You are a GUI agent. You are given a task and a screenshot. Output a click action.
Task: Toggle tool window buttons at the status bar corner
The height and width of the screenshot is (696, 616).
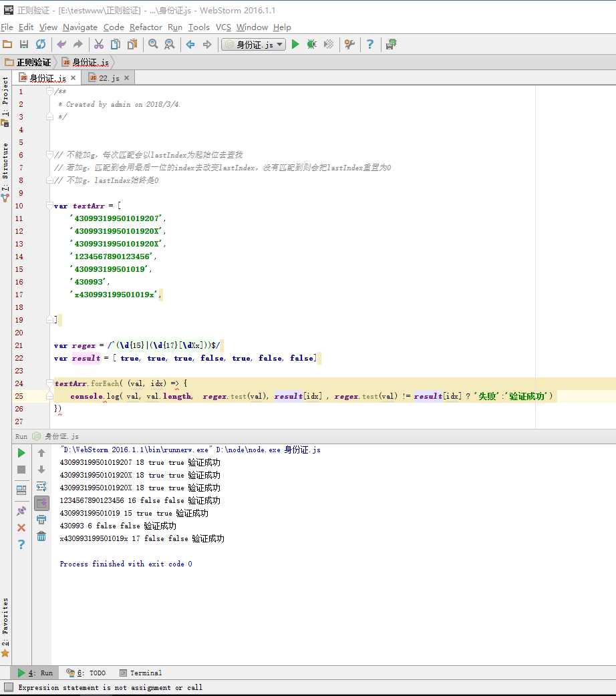click(x=8, y=687)
